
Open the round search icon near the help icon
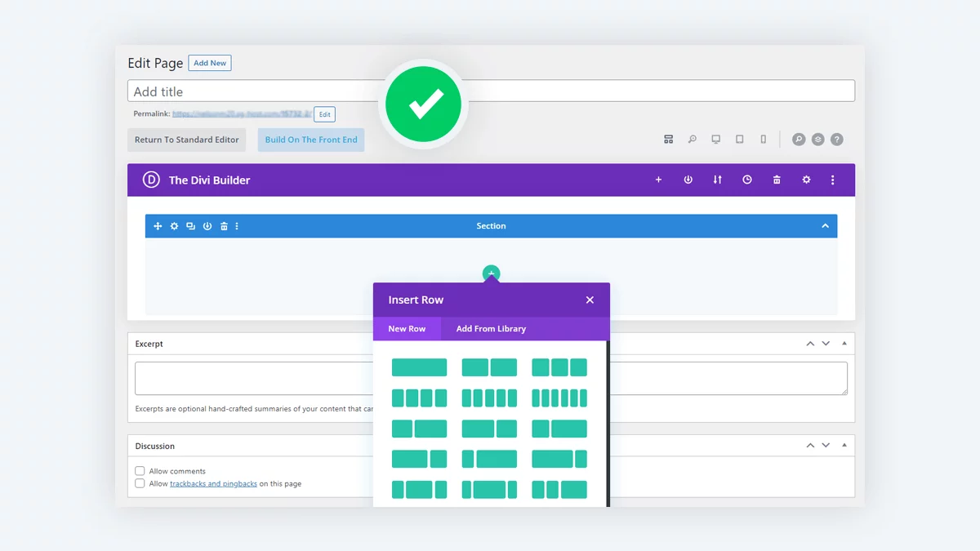point(799,140)
